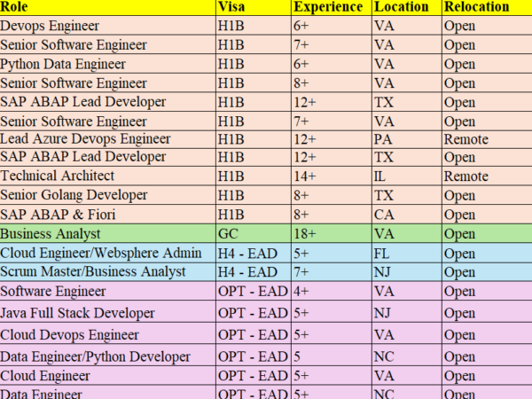Click the Senior Golang Developer cell

73,195
